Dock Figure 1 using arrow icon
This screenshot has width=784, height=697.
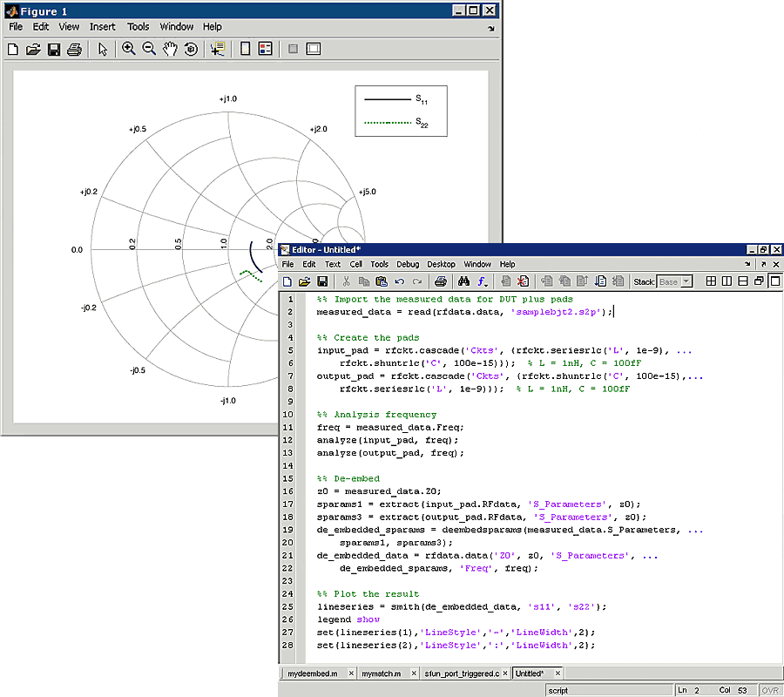(x=491, y=29)
